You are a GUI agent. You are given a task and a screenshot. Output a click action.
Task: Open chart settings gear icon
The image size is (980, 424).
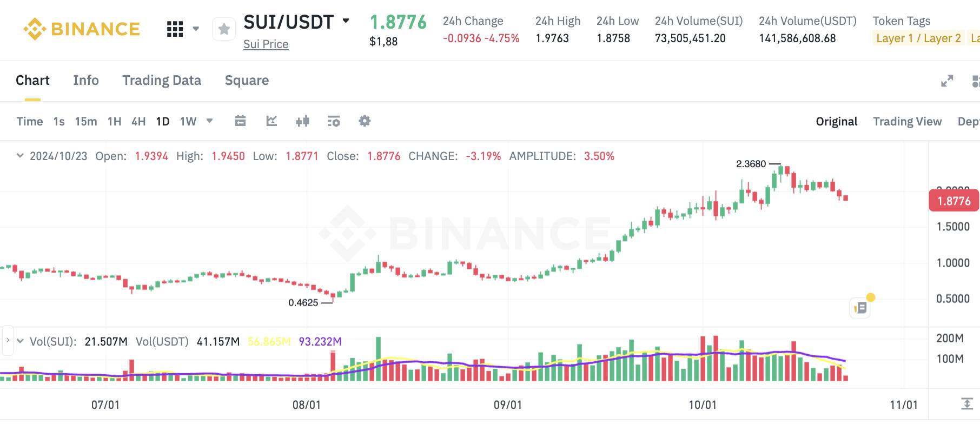point(365,121)
